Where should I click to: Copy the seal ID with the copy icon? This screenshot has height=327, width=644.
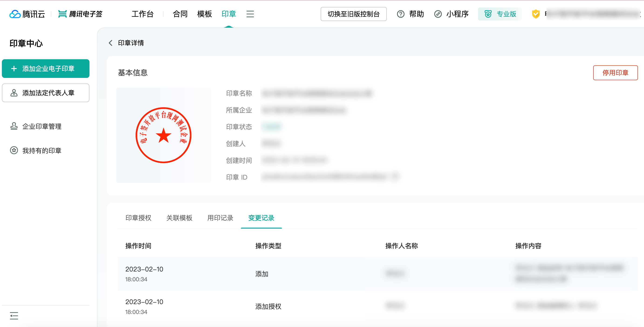click(395, 177)
